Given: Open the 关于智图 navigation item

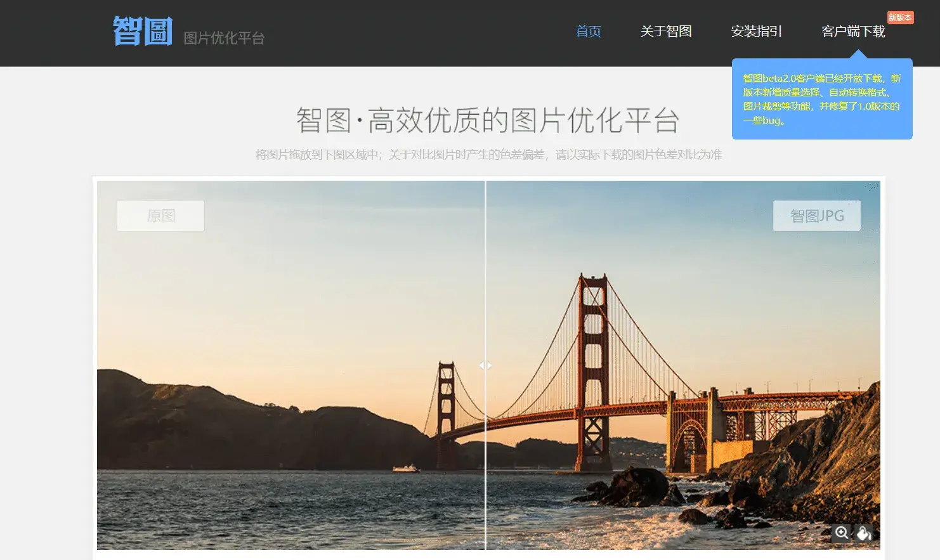Looking at the screenshot, I should pos(666,31).
